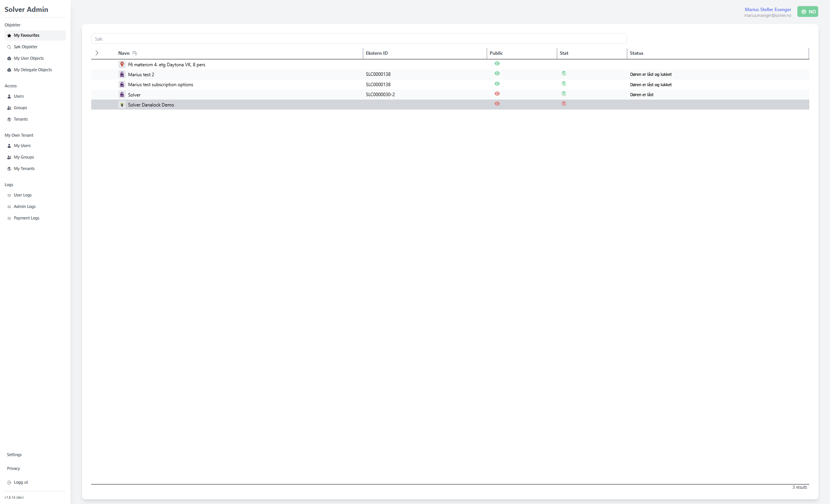
Task: Open My Delegate Objects
Action: coord(35,70)
